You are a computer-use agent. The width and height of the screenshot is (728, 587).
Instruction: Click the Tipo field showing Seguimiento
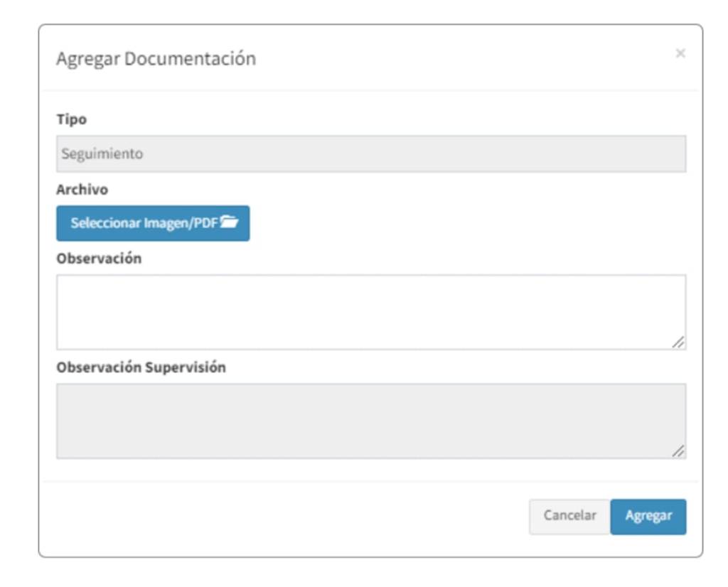[371, 154]
